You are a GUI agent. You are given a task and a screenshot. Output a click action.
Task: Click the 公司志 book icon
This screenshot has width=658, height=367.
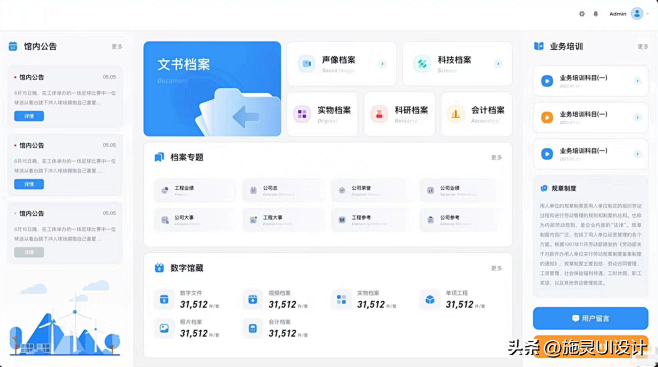tap(253, 190)
